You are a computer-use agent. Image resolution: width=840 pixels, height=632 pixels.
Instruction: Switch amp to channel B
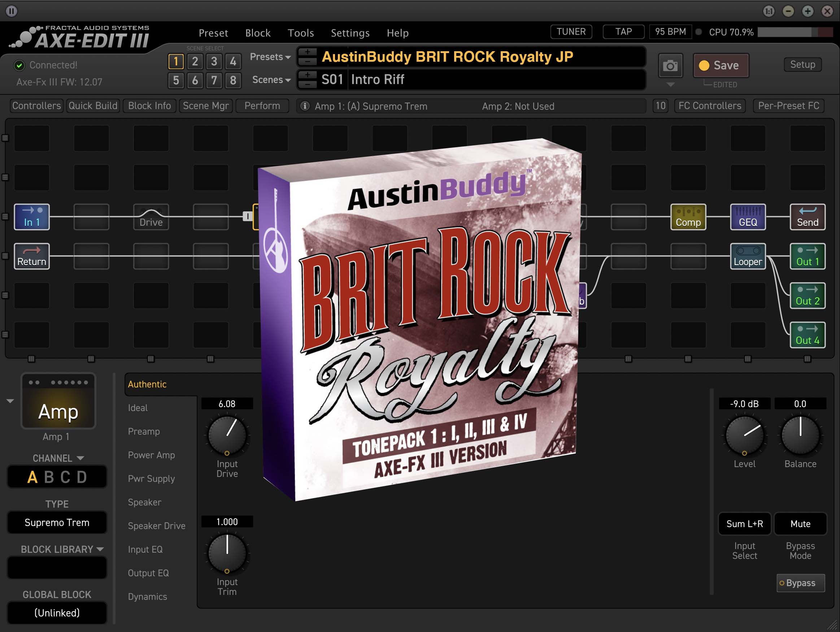49,477
